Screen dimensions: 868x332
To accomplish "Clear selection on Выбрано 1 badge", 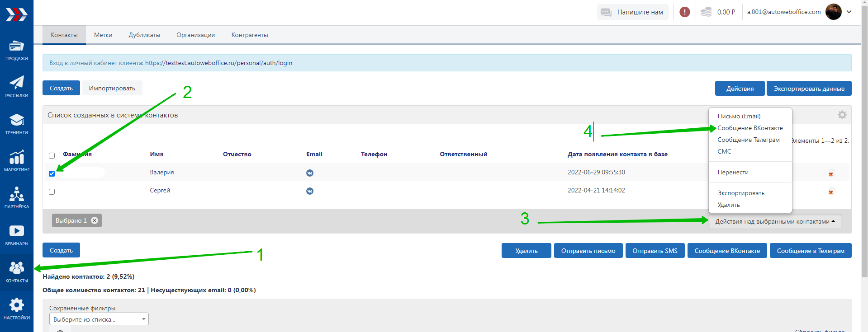I will coord(95,220).
